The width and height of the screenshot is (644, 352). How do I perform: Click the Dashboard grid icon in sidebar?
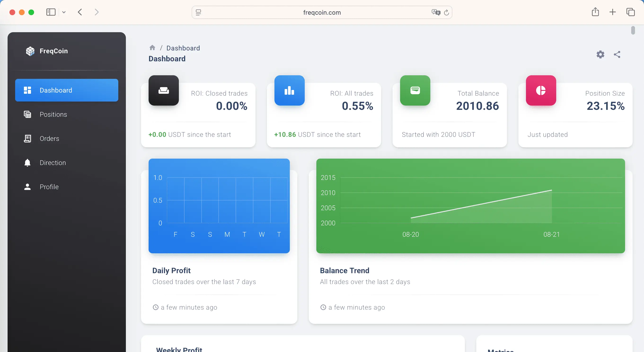tap(27, 90)
